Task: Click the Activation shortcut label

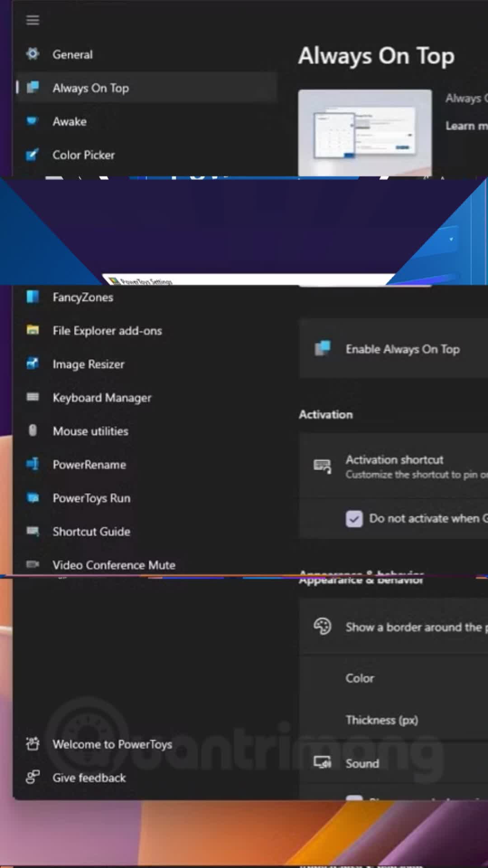Action: tap(394, 459)
